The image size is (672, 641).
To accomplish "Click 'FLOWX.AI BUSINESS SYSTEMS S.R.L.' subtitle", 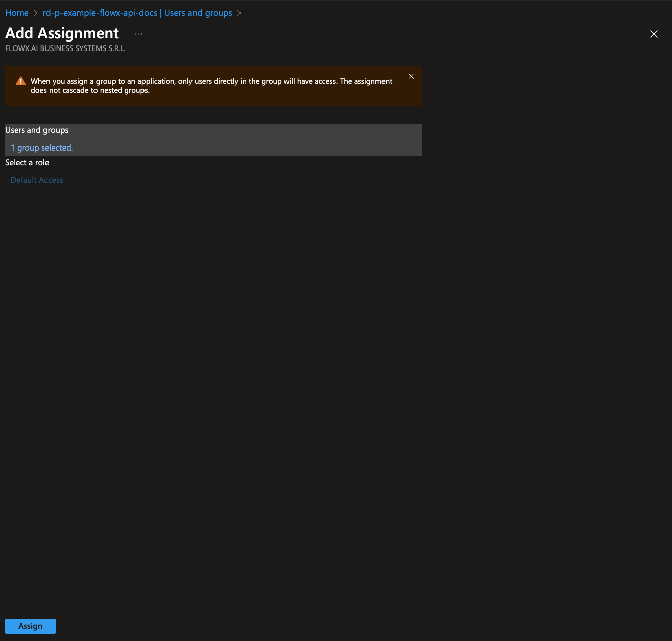I will (x=65, y=48).
